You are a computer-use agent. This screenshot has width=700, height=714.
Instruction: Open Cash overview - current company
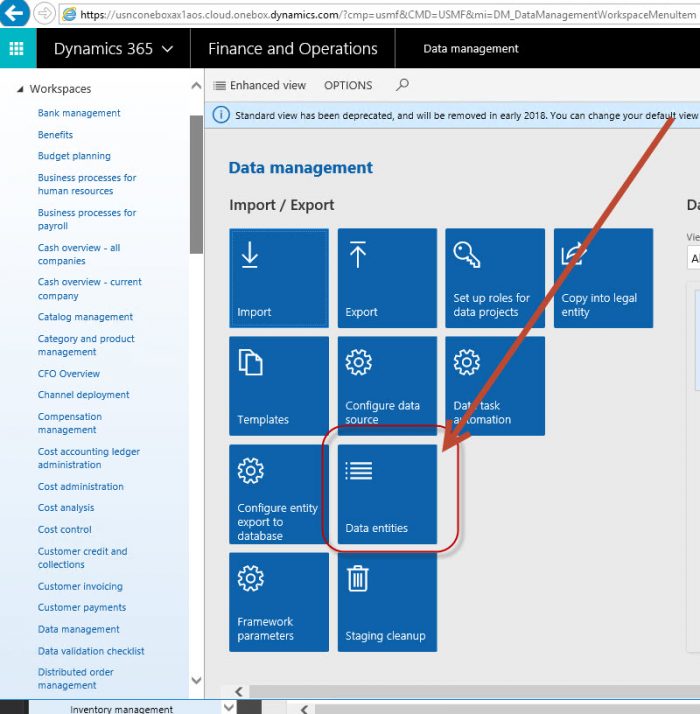point(90,289)
